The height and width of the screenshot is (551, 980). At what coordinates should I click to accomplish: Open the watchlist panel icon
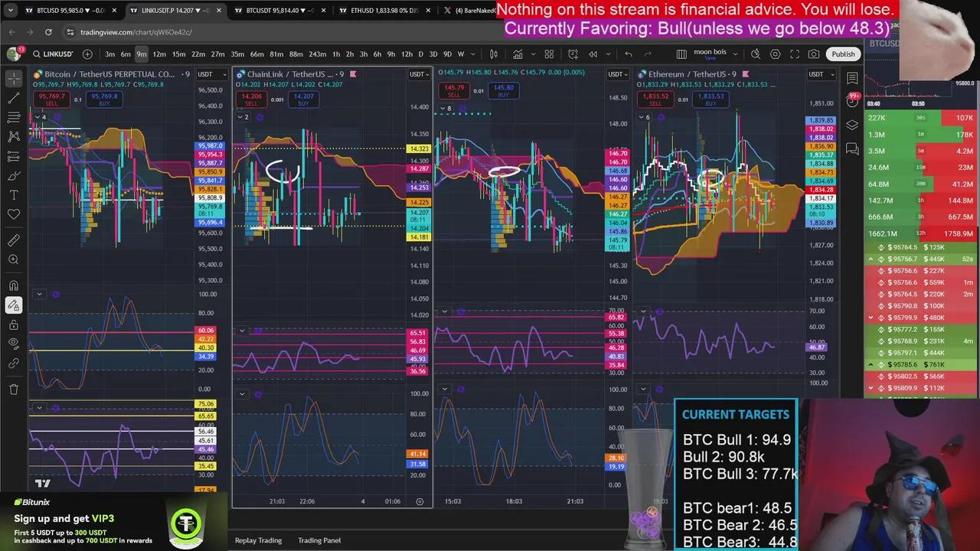tap(852, 78)
